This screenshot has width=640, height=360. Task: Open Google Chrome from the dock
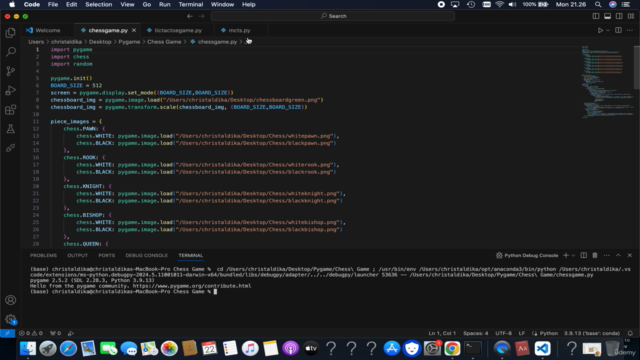452,349
